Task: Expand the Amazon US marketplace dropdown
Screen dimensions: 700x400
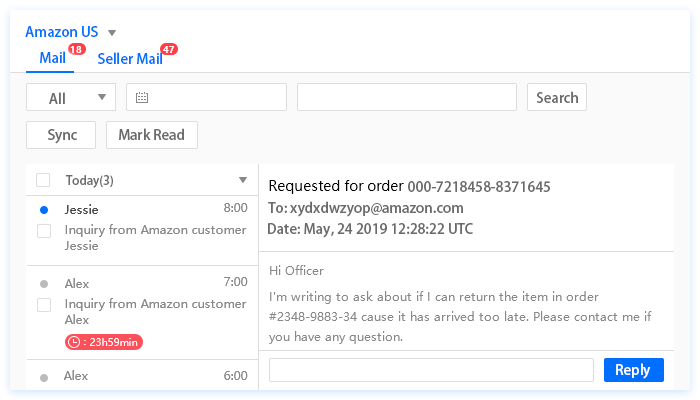Action: [112, 32]
